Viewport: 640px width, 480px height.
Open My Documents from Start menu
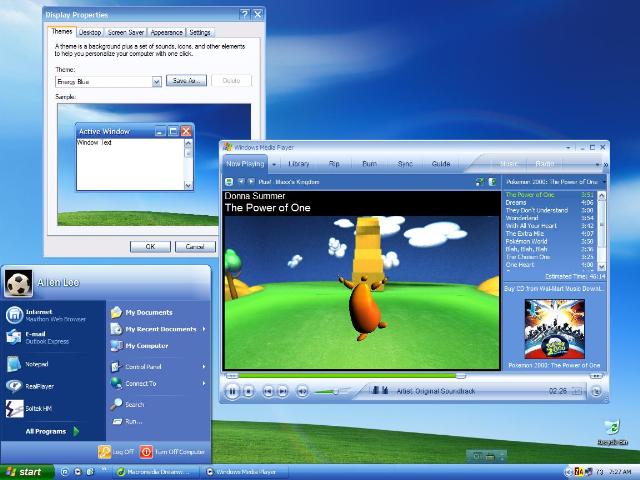(158, 312)
